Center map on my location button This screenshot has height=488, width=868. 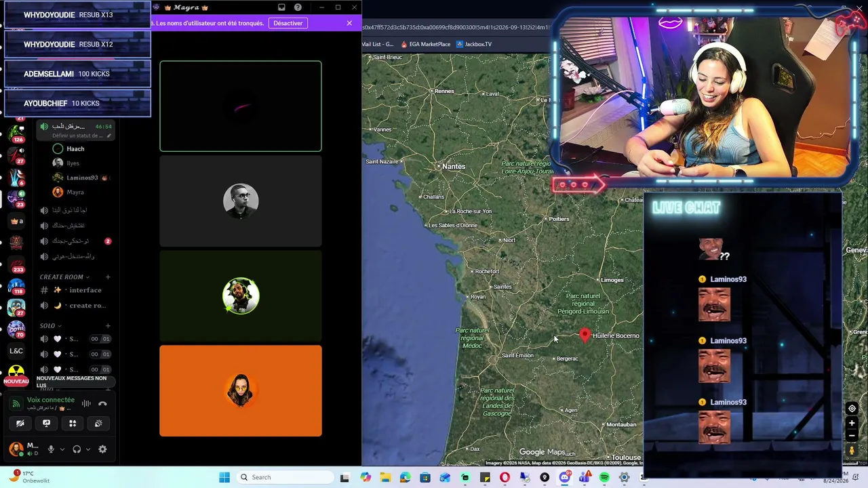click(852, 408)
